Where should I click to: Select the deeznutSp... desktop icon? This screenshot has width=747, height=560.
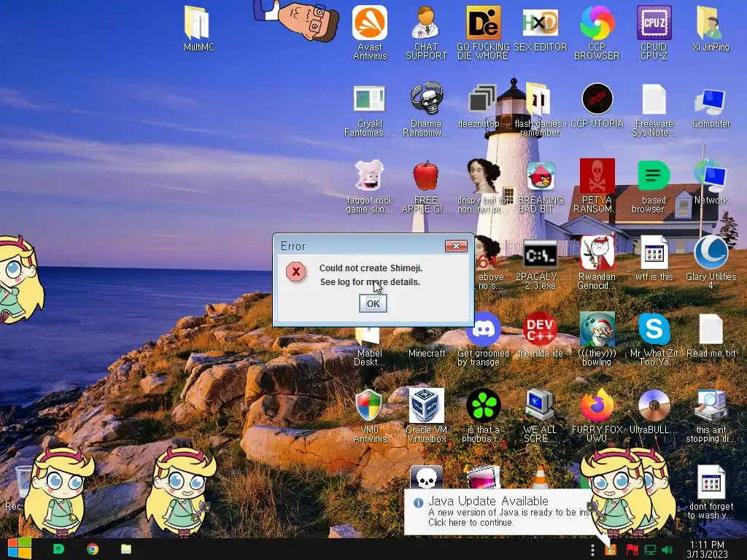(482, 106)
